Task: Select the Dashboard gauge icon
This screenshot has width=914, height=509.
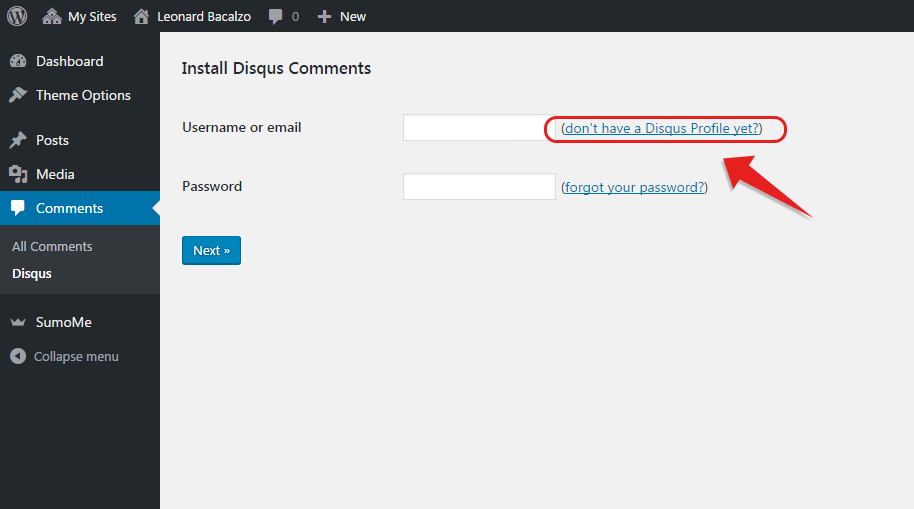Action: click(x=18, y=61)
